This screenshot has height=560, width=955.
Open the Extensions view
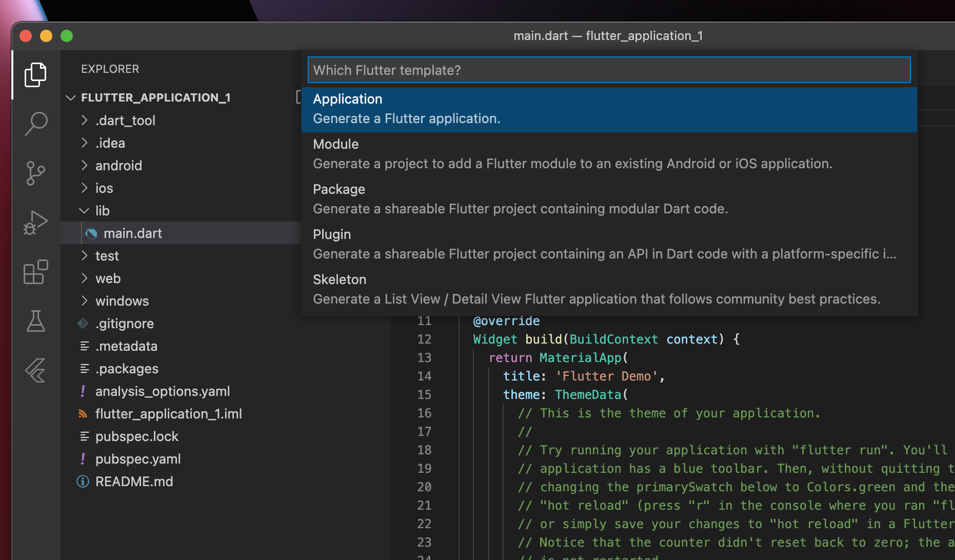coord(35,272)
